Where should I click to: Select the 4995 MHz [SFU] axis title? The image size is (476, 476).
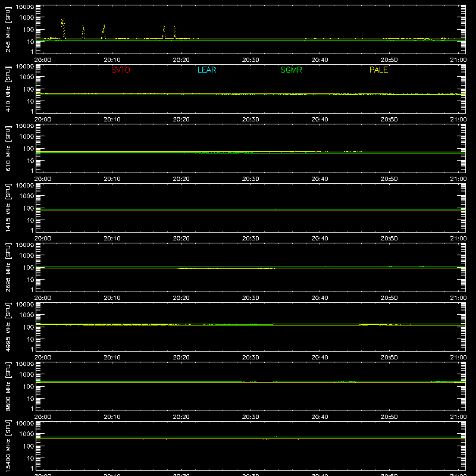pos(8,327)
